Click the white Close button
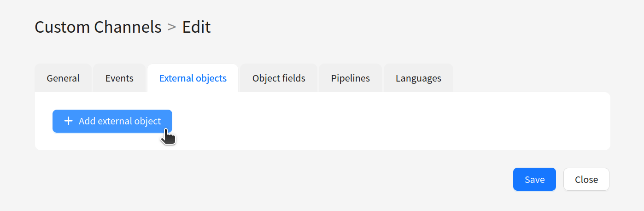 (x=586, y=179)
